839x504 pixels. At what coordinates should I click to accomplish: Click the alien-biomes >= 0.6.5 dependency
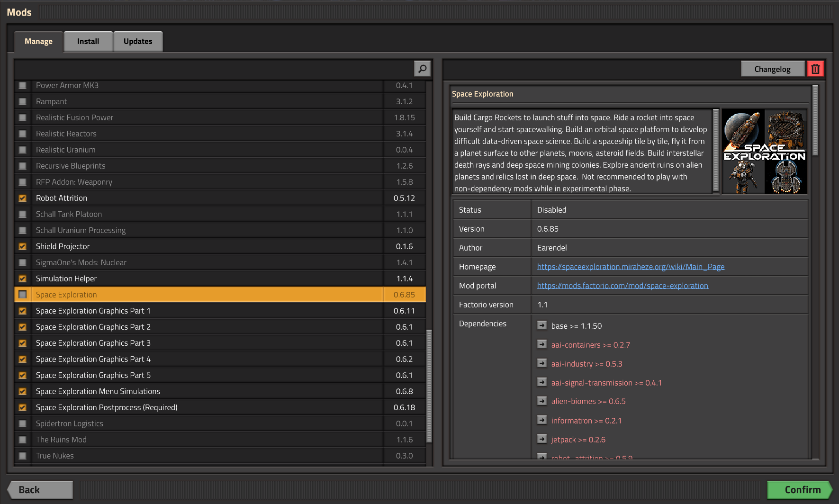(588, 401)
